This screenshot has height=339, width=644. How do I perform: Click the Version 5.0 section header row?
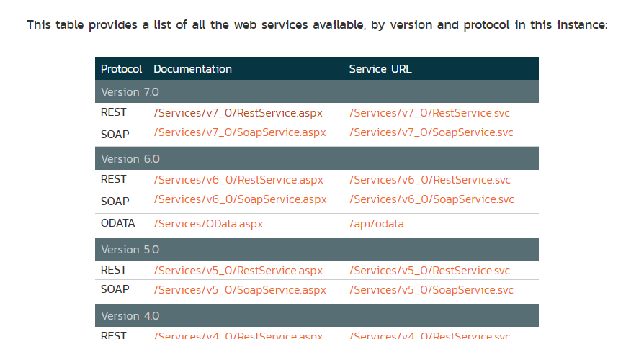tap(316, 249)
